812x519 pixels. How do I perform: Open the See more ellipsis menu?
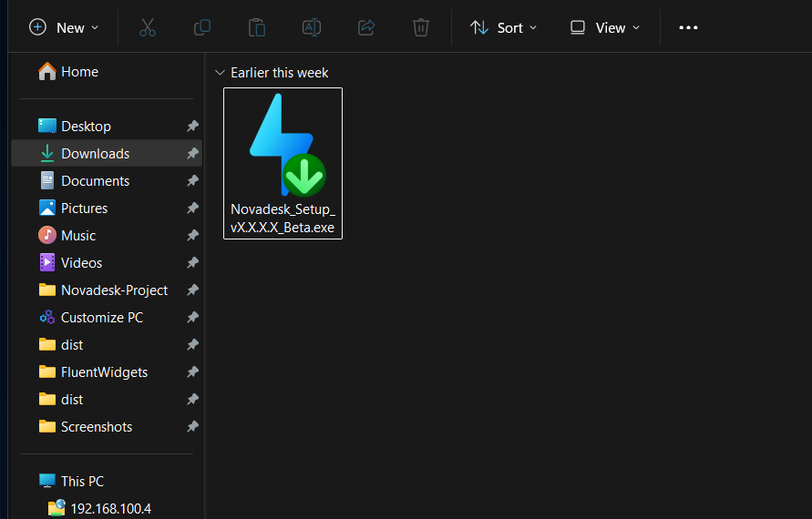pyautogui.click(x=688, y=27)
